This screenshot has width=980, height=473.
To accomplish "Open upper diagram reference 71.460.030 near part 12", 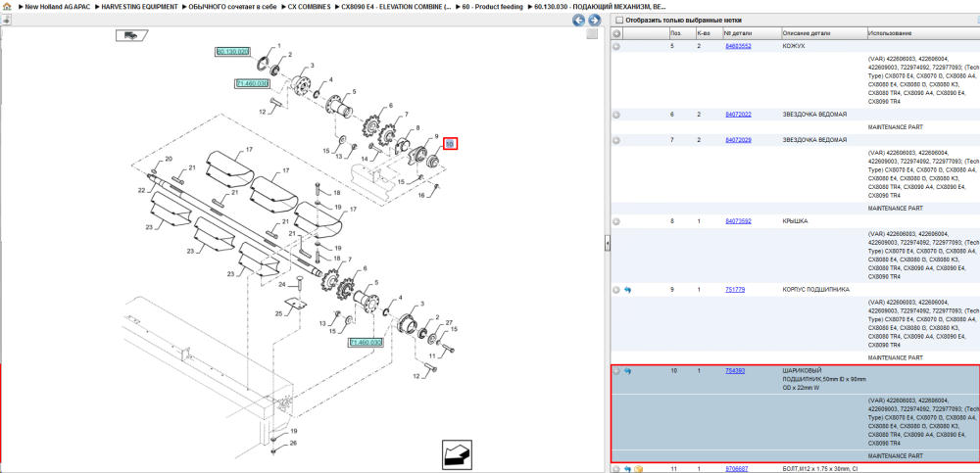I will pos(252,83).
